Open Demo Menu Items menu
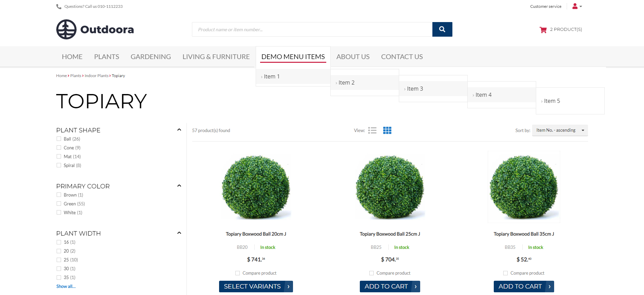 click(293, 57)
